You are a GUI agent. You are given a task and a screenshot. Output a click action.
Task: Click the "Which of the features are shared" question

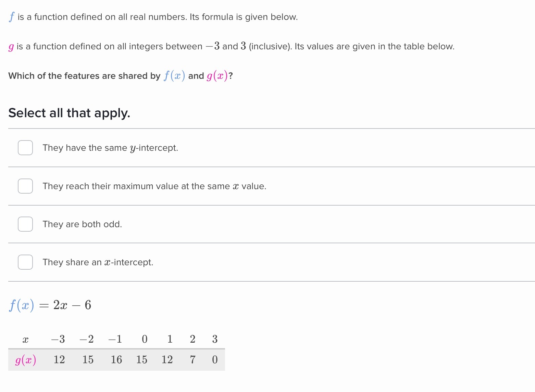pyautogui.click(x=121, y=76)
